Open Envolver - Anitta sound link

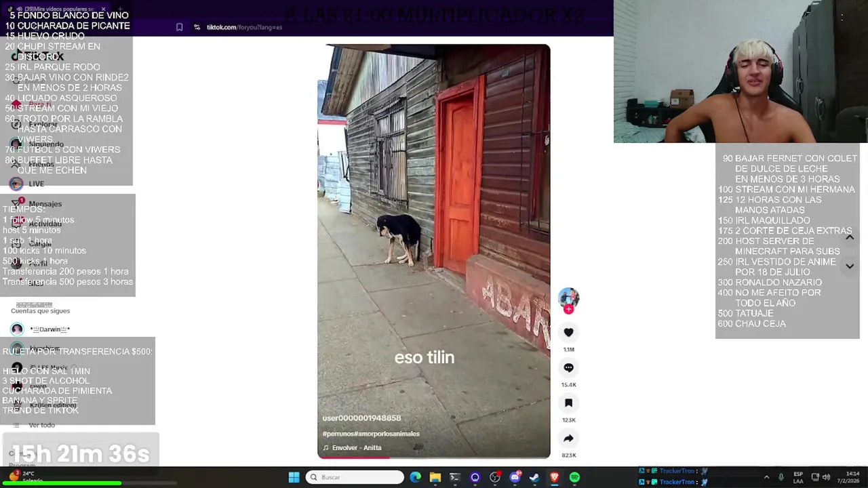[x=352, y=447]
